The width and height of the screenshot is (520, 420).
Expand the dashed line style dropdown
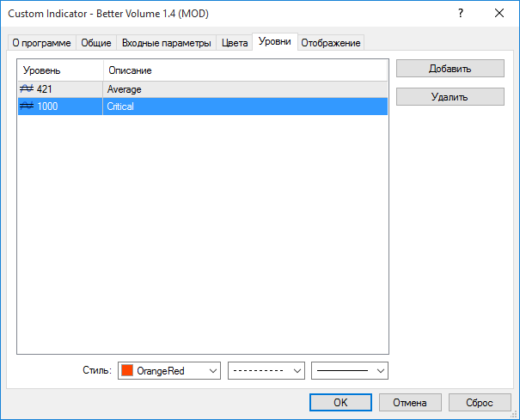297,370
